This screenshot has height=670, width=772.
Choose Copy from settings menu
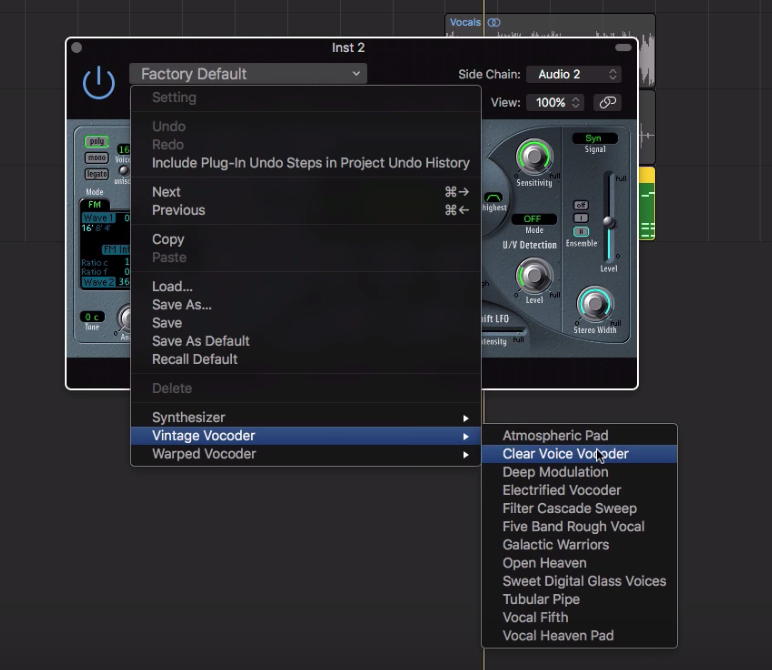pos(306,239)
